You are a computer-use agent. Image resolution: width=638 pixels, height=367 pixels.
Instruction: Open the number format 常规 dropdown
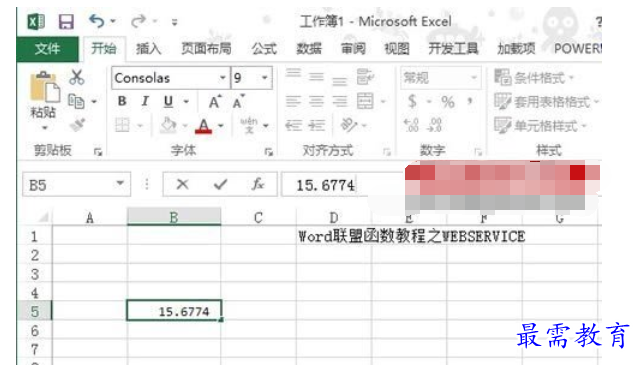[474, 77]
